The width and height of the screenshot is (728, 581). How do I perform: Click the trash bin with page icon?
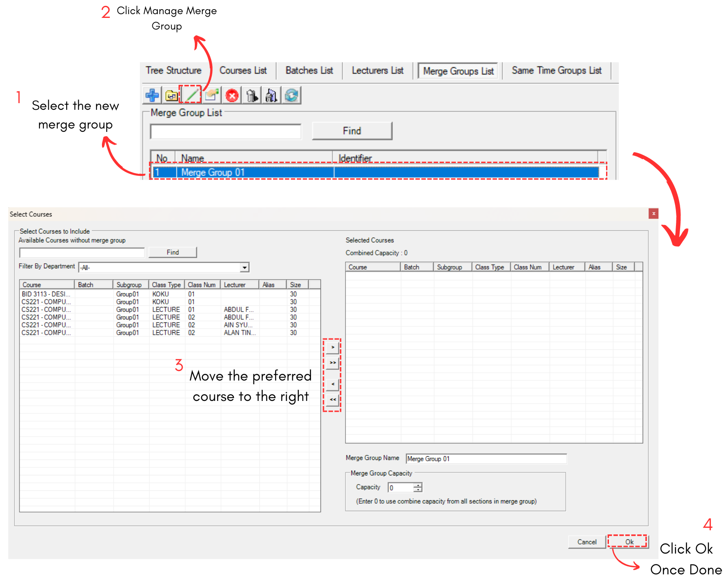tap(271, 96)
